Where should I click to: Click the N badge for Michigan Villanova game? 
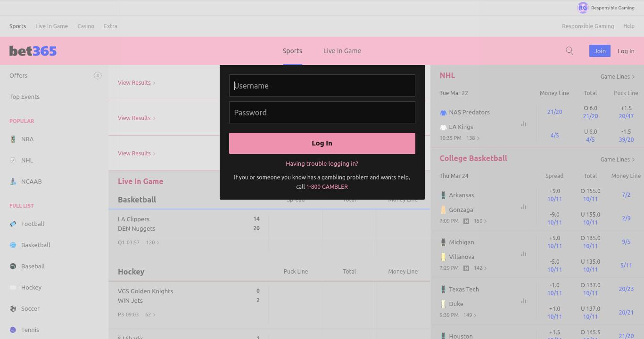[466, 268]
